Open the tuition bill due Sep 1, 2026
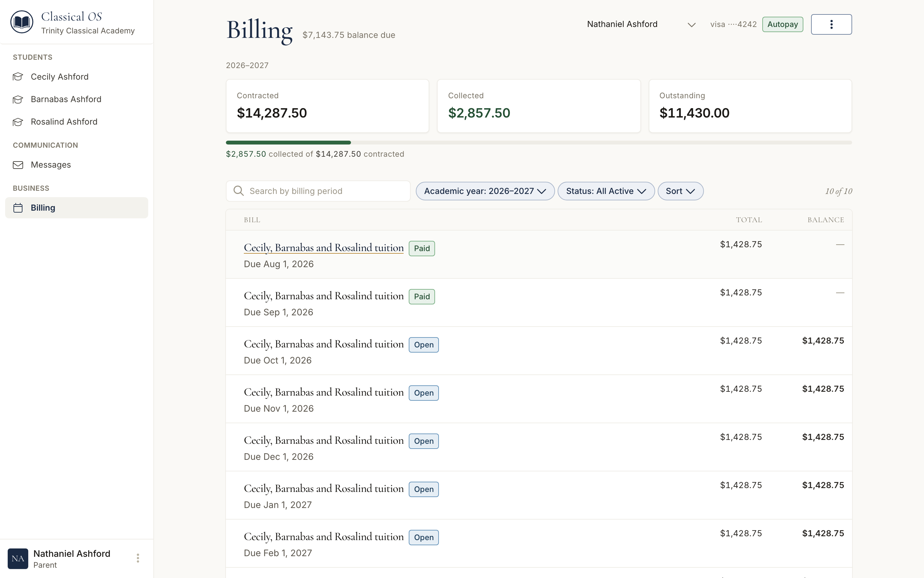This screenshot has width=924, height=578. click(323, 296)
